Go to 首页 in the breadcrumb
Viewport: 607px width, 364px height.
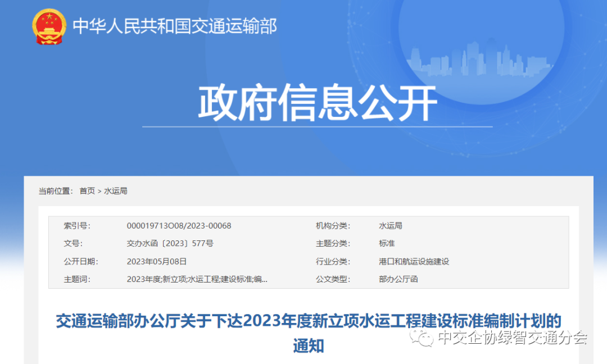click(x=87, y=191)
